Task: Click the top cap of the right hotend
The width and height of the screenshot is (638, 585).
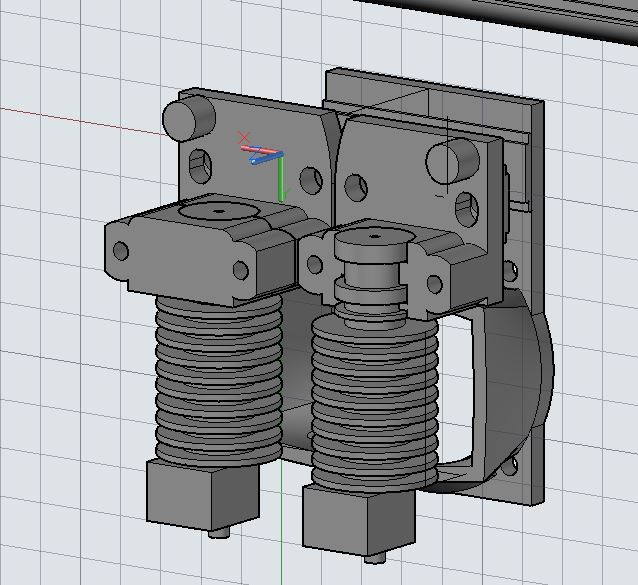Action: click(373, 239)
